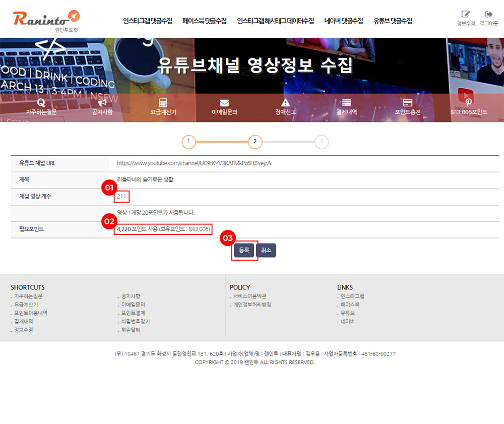Screen dimensions: 504x424
Task: Click the 포인트충전 credit card icon
Action: [x=408, y=102]
